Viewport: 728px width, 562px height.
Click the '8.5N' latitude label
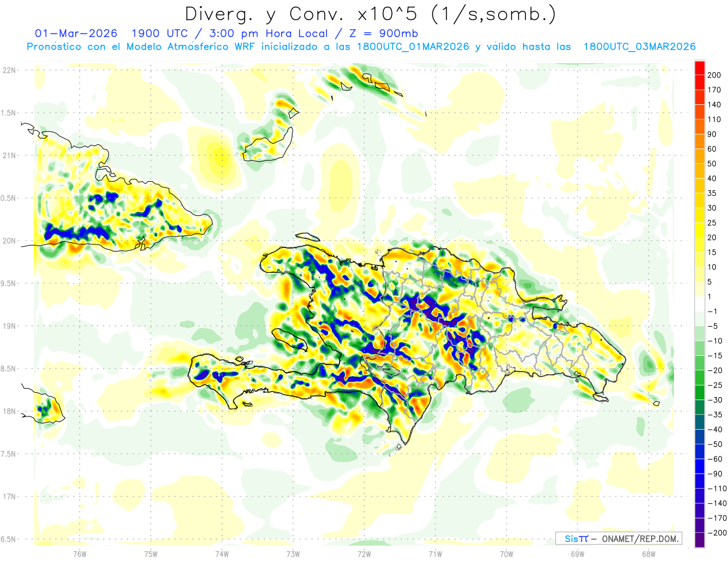click(8, 369)
